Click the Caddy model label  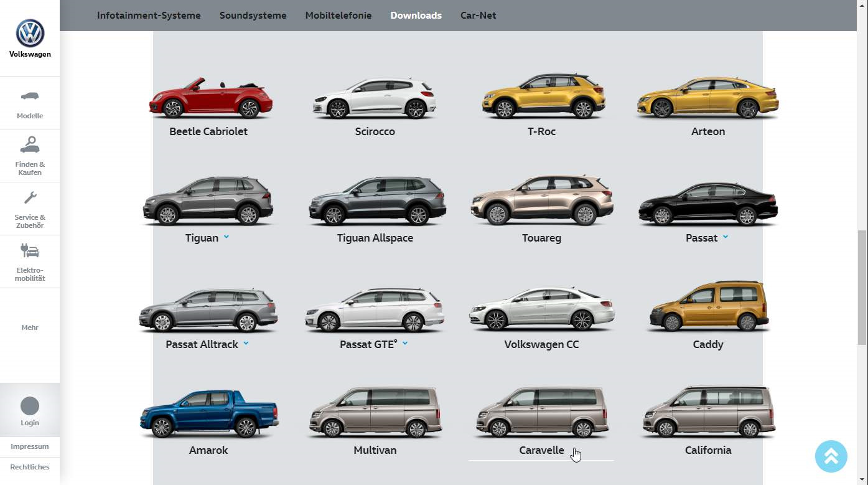(708, 344)
